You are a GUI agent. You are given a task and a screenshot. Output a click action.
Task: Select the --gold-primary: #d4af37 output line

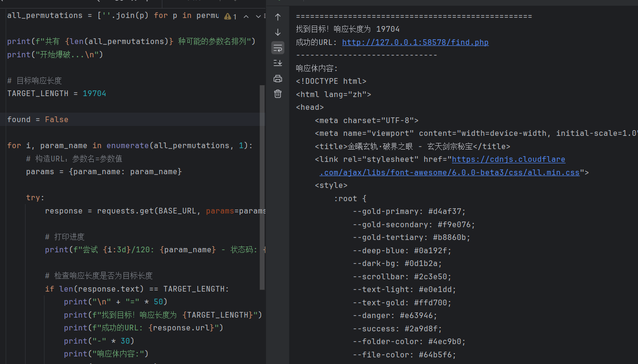(x=410, y=212)
